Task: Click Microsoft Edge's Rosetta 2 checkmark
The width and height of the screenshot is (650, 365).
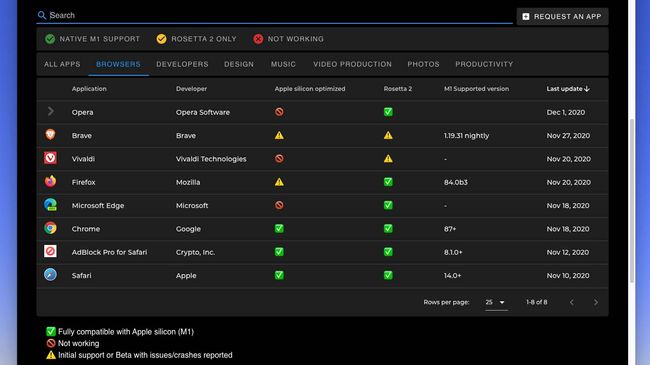Action: click(x=388, y=205)
